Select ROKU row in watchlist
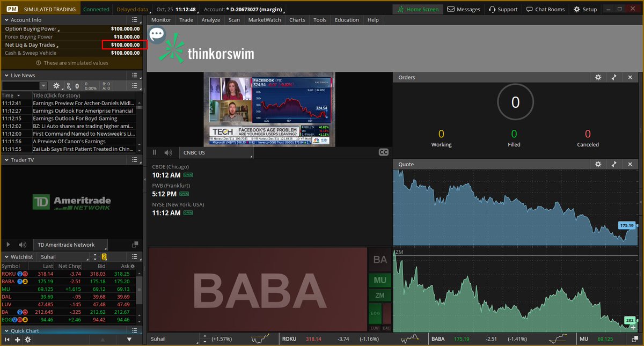The height and width of the screenshot is (346, 644). [68, 274]
